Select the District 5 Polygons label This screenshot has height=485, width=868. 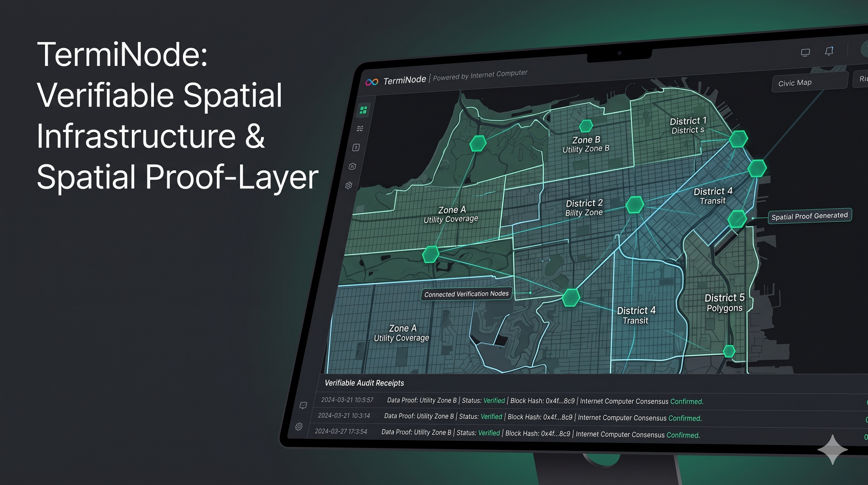tap(725, 303)
